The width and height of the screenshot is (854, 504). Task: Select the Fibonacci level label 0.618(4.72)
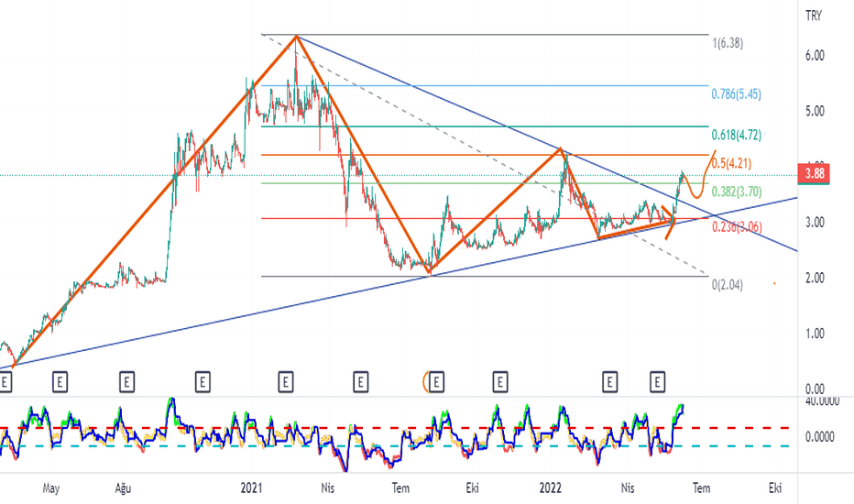pos(736,135)
